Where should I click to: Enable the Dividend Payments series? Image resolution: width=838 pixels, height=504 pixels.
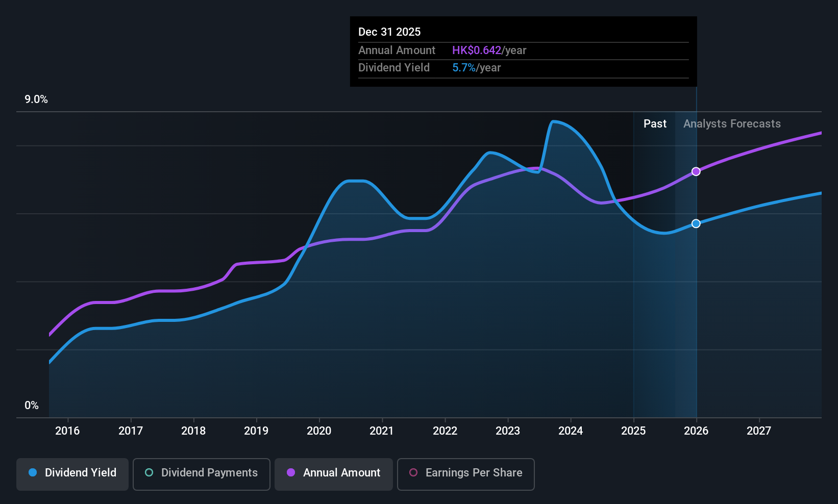pyautogui.click(x=202, y=474)
